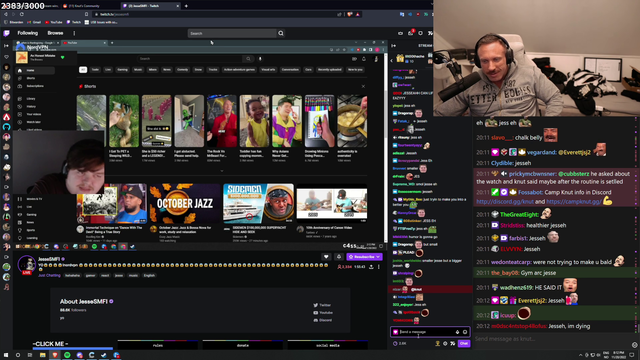Open File Explorer from the taskbar

coord(42,355)
